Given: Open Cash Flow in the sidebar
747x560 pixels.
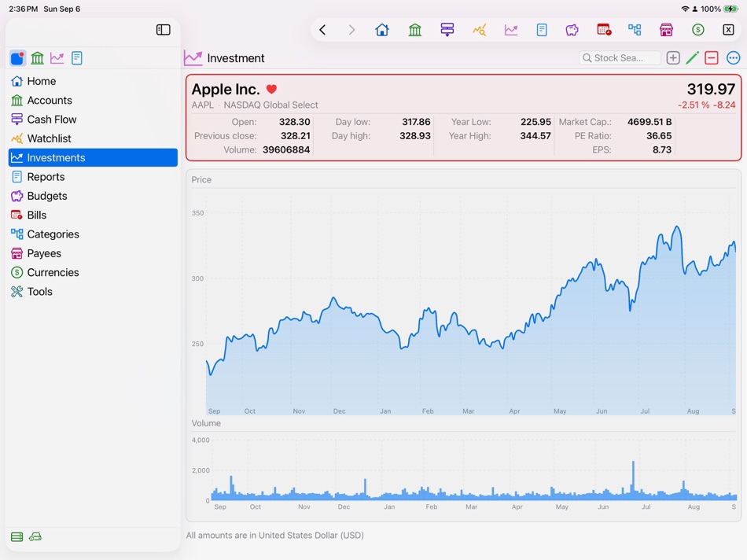Looking at the screenshot, I should tap(93, 119).
